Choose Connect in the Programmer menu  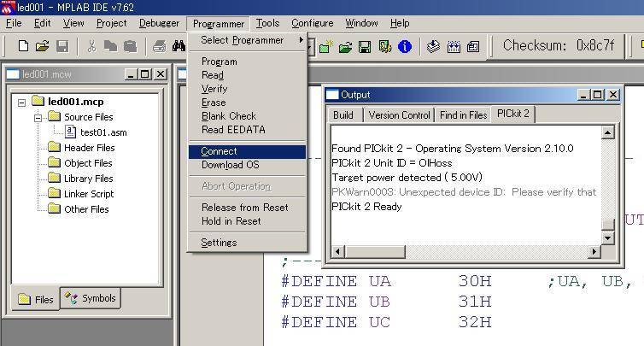click(x=220, y=151)
